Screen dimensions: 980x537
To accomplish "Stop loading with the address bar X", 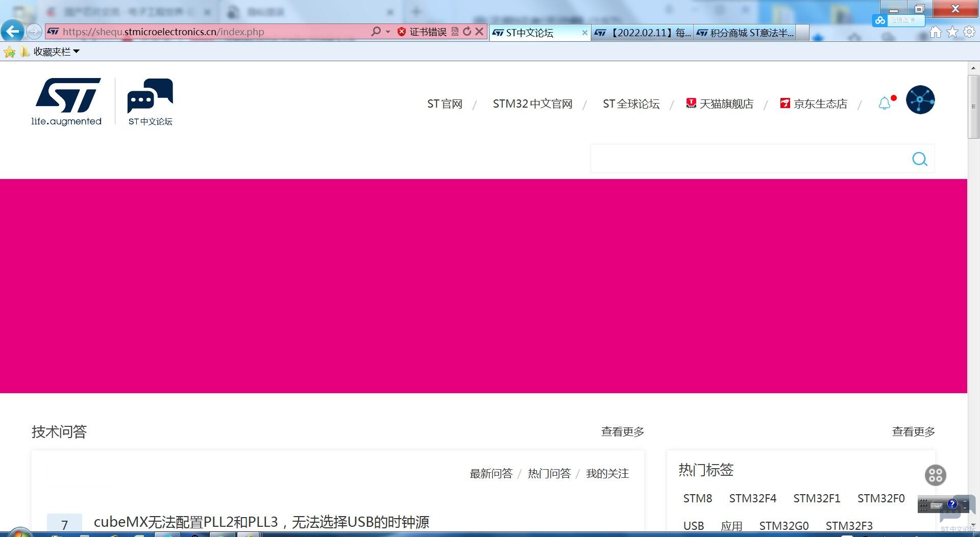I will point(479,32).
